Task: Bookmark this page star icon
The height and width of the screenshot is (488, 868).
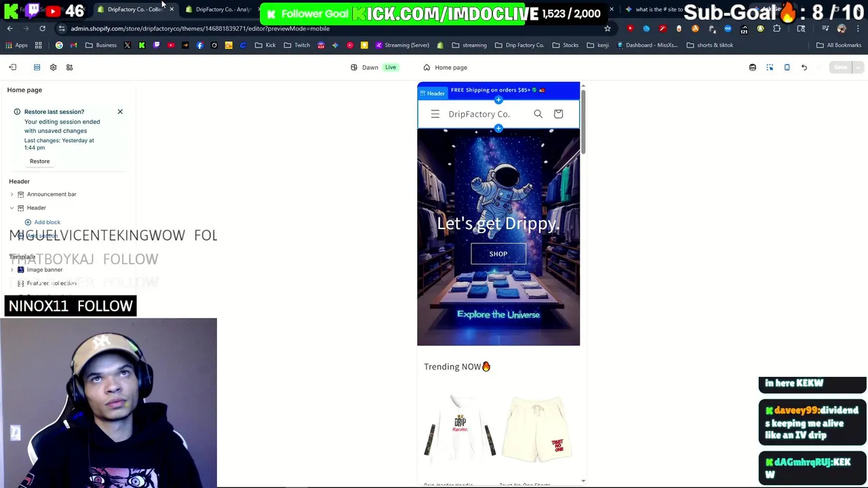Action: pyautogui.click(x=608, y=28)
